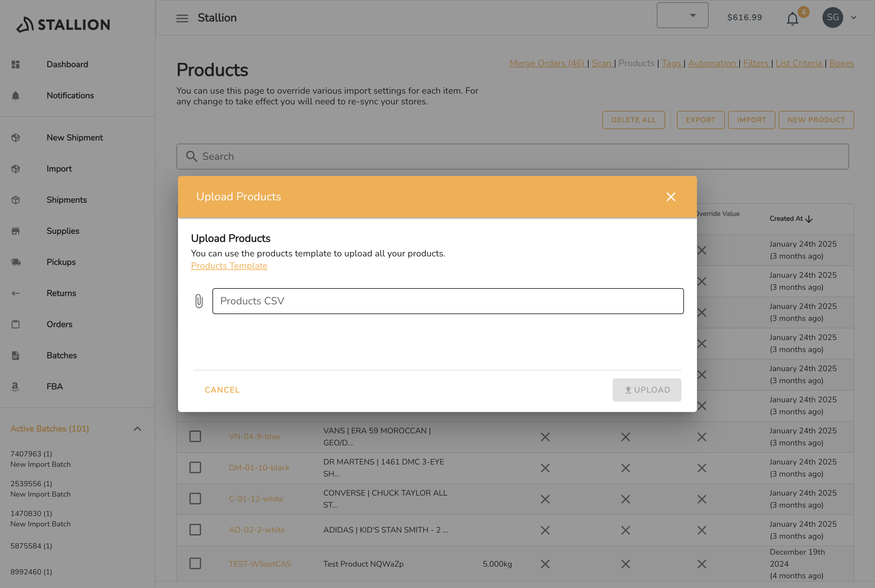Click the NEW PRODUCT button
875x588 pixels.
[816, 120]
